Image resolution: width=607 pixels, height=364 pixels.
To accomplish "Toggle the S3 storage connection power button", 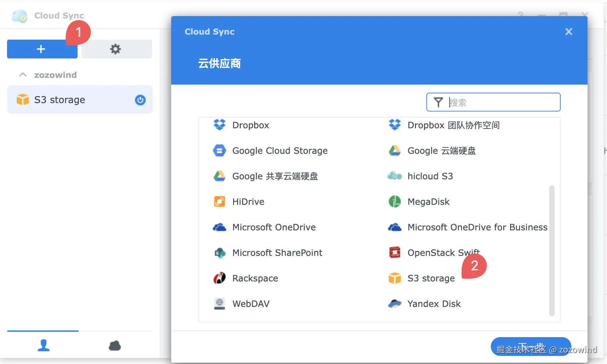I will pyautogui.click(x=140, y=100).
